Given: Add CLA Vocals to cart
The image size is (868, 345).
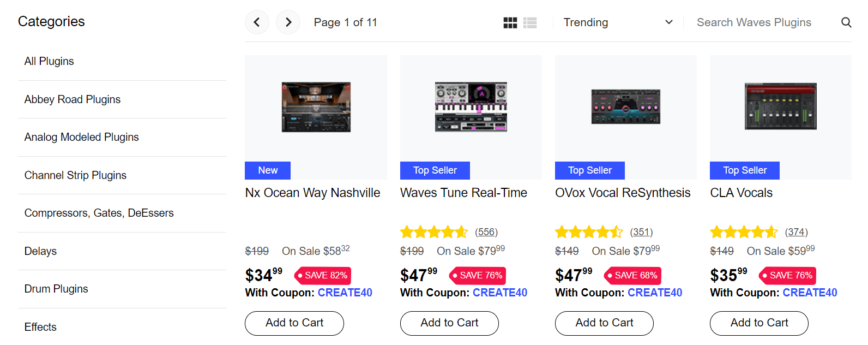Looking at the screenshot, I should pos(758,323).
